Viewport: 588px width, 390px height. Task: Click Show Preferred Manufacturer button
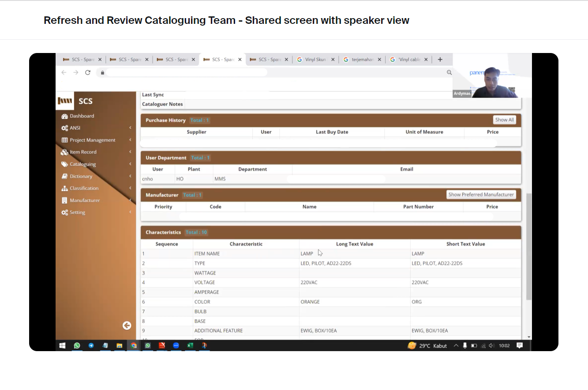[481, 194]
